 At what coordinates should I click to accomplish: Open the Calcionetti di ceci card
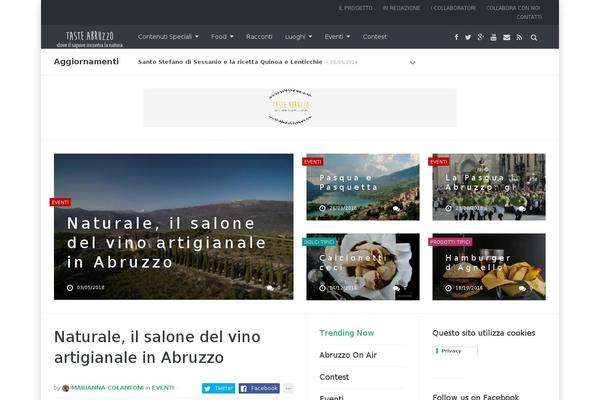point(363,267)
